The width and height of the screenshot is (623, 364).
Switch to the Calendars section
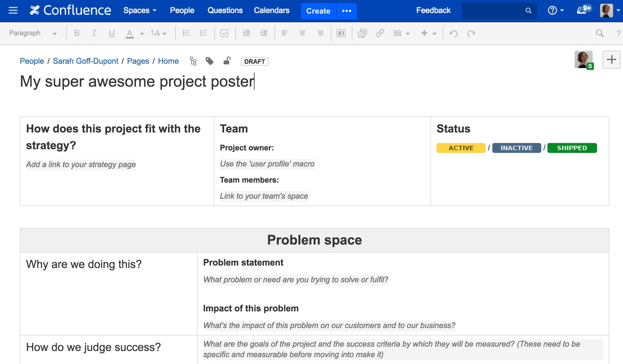pyautogui.click(x=272, y=10)
